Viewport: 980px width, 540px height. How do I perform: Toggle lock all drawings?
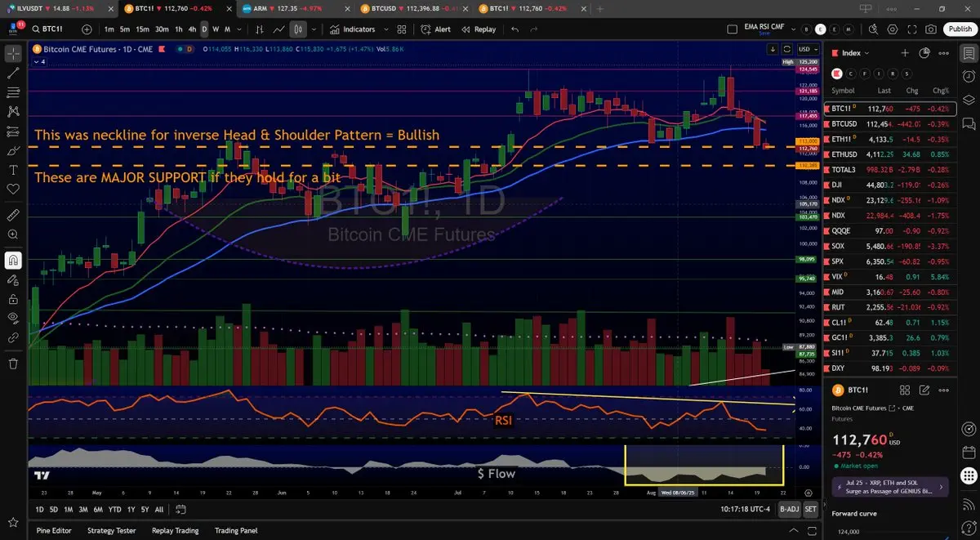point(13,299)
